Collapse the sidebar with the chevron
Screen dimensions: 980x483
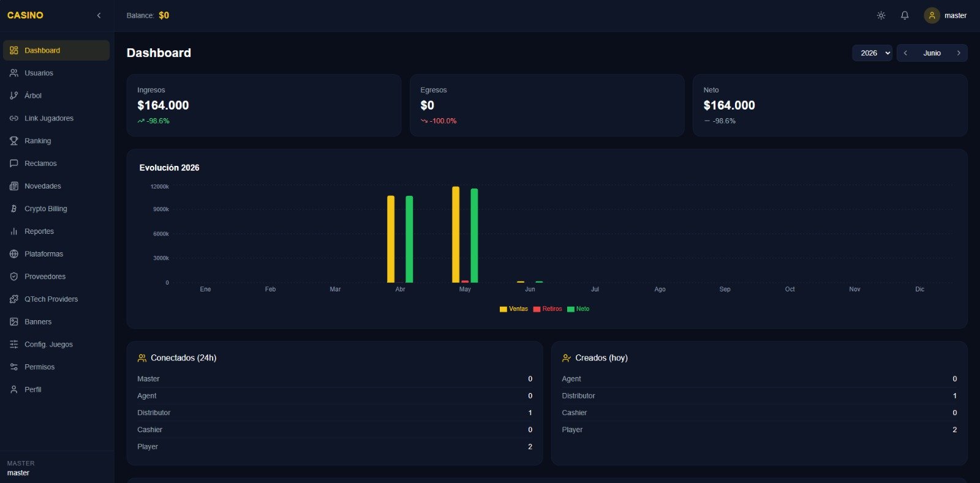click(x=99, y=15)
